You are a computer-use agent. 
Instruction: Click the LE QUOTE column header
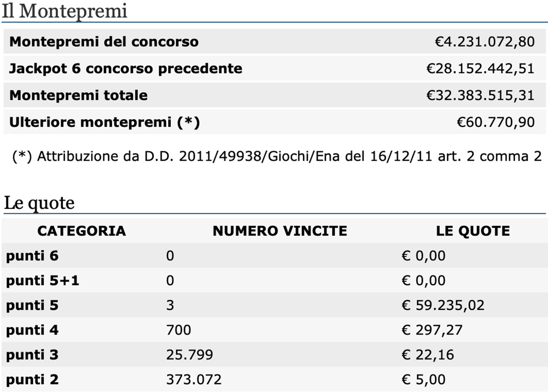(473, 230)
